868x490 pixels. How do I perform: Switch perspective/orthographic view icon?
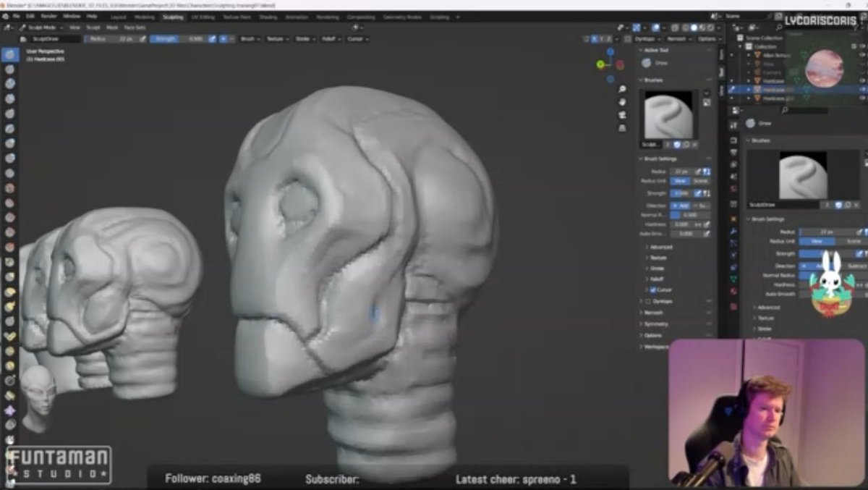622,128
